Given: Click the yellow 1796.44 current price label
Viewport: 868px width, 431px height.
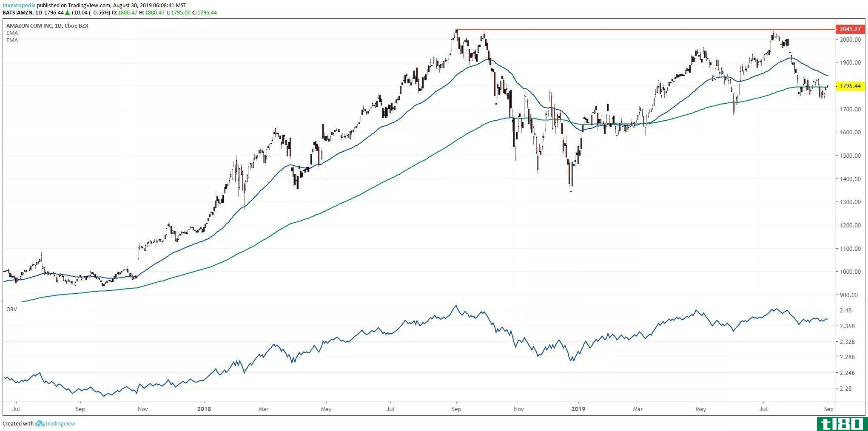Looking at the screenshot, I should [x=851, y=86].
